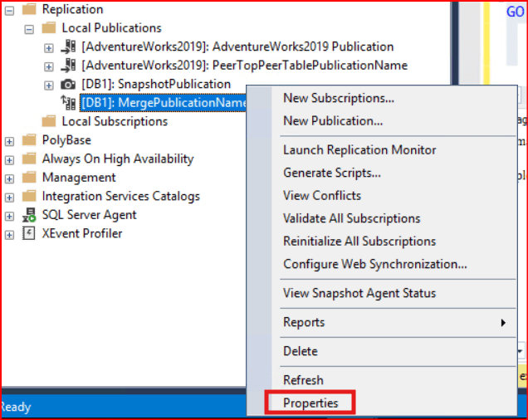Screen dimensions: 528x420
Task: Expand the Management folder node
Action: pos(9,178)
